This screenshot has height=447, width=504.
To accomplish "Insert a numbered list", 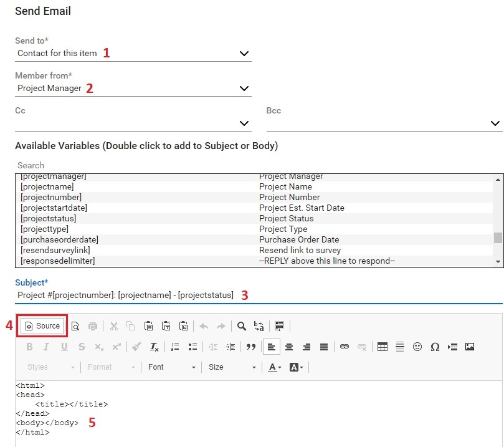I will pyautogui.click(x=175, y=347).
